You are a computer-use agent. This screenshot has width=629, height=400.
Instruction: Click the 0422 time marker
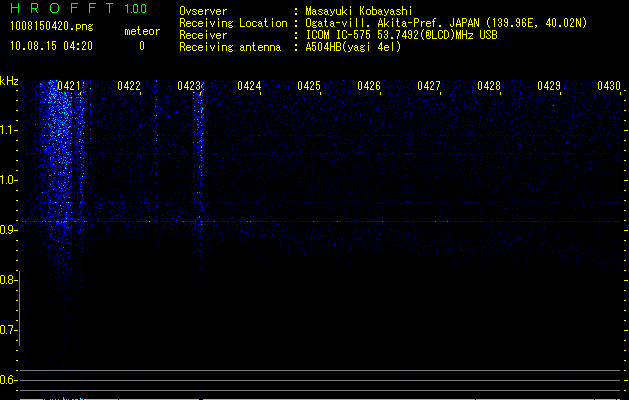(x=129, y=86)
